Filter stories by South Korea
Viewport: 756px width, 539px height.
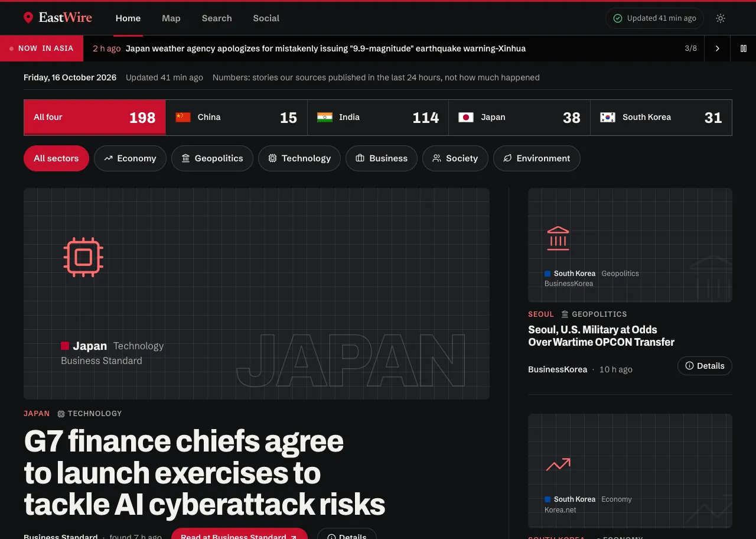pos(661,118)
